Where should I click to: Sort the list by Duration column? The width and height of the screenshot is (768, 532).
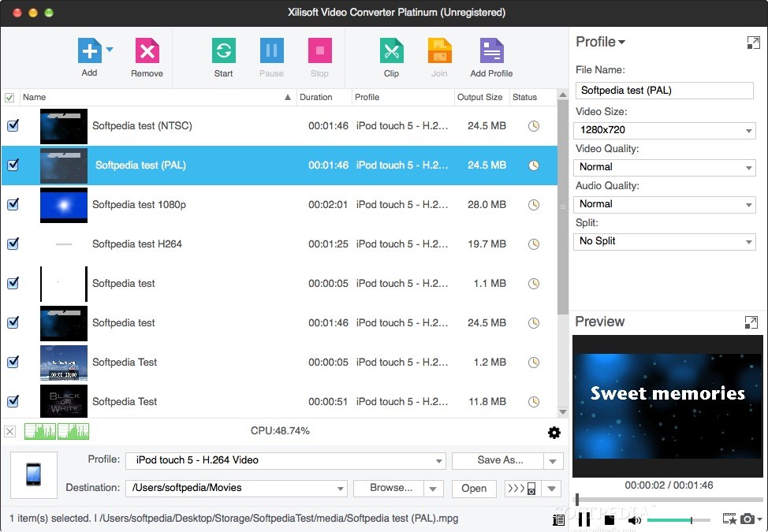pos(315,97)
